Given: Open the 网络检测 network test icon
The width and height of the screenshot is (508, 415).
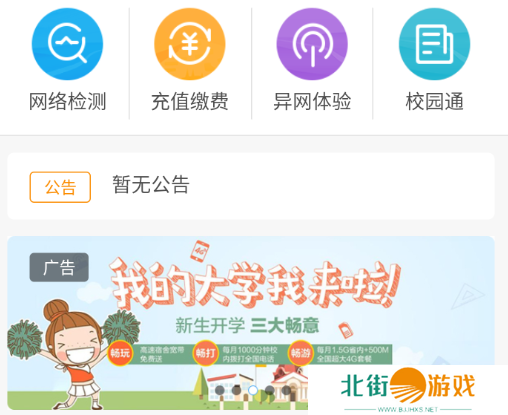Looking at the screenshot, I should [x=67, y=44].
